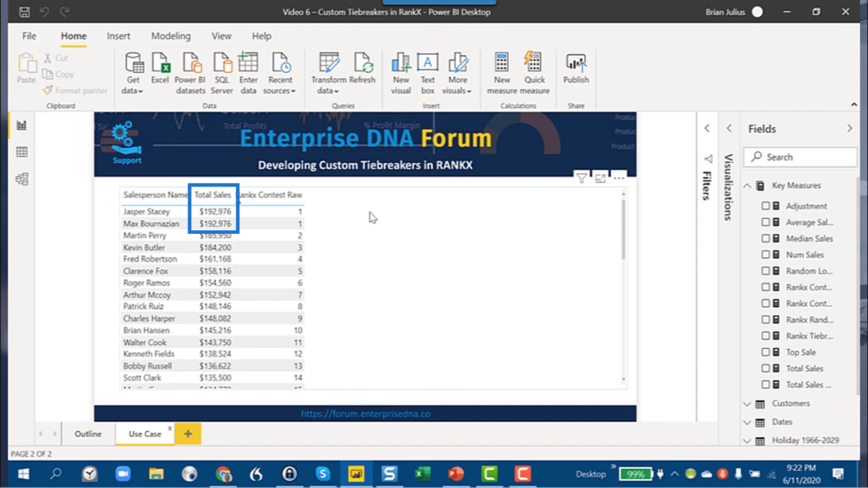The image size is (868, 488).
Task: Sort by Salesperson Name column header
Action: (x=156, y=195)
